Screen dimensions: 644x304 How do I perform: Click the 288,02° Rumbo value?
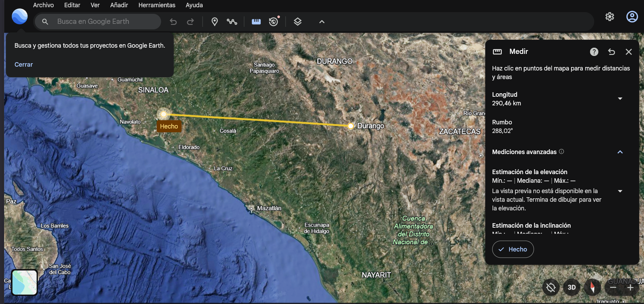(502, 131)
